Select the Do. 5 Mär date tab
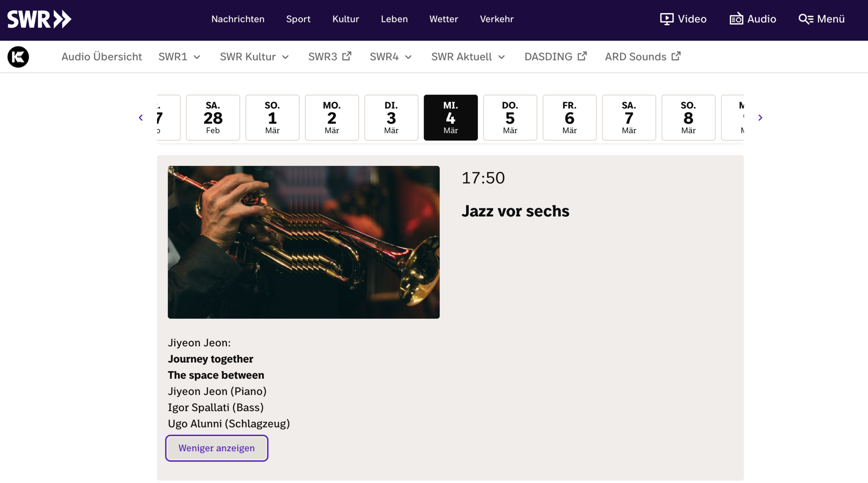The width and height of the screenshot is (868, 483). click(510, 118)
